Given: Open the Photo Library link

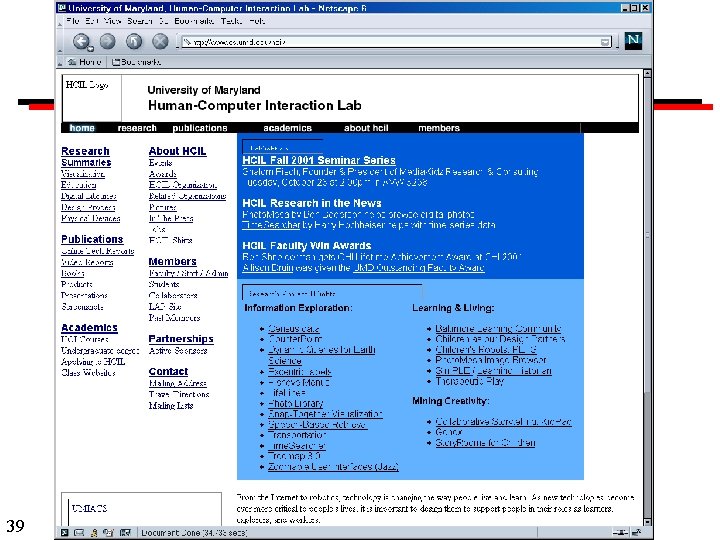Looking at the screenshot, I should click(296, 403).
